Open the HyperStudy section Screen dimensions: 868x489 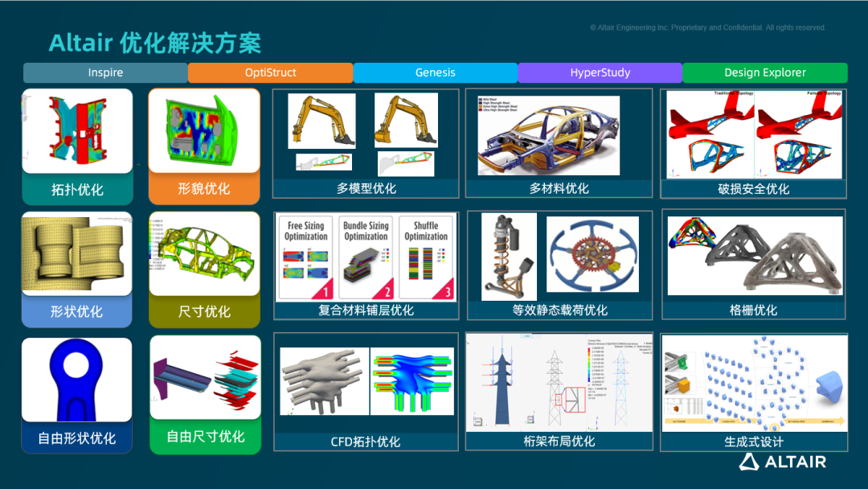(x=600, y=72)
